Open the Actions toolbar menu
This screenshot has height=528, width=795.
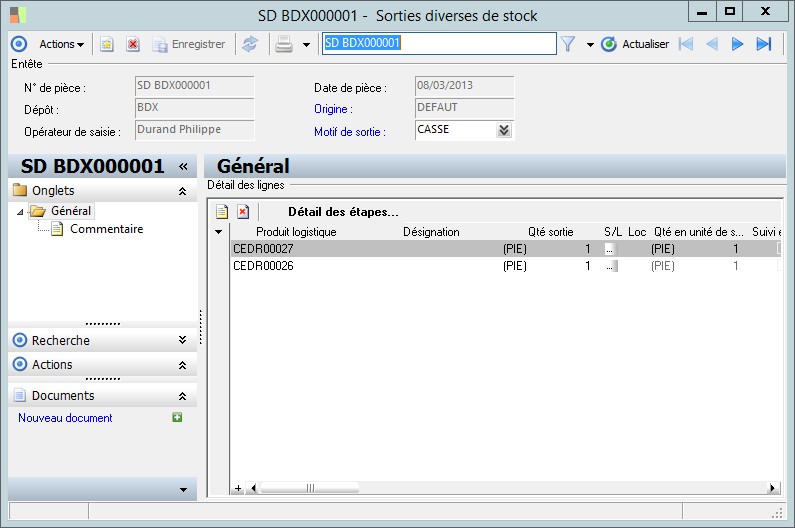61,44
